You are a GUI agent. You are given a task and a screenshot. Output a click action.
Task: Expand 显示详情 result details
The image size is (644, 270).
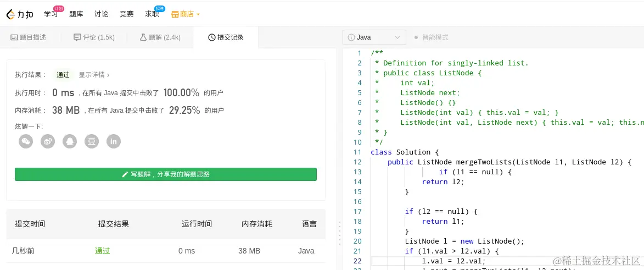pyautogui.click(x=94, y=75)
